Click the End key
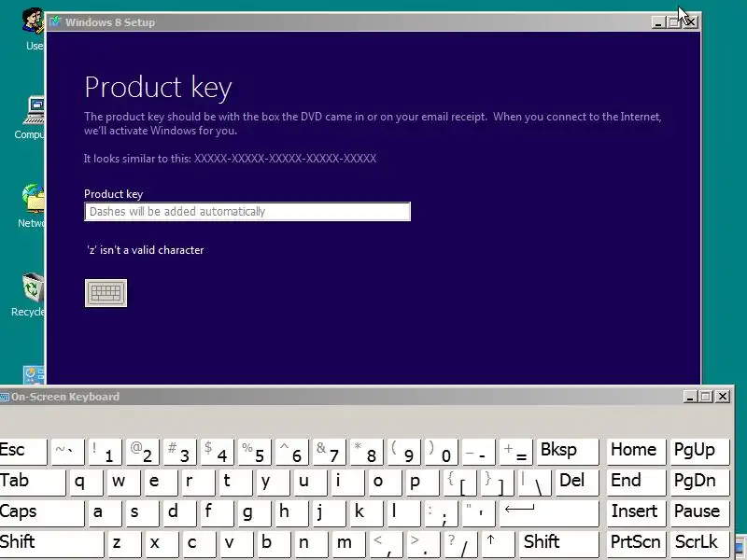The width and height of the screenshot is (747, 560). click(x=636, y=482)
